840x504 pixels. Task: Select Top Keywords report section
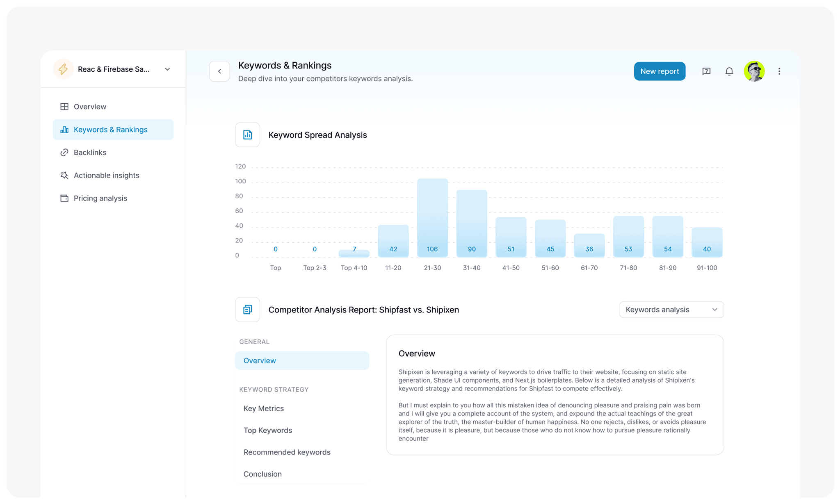(x=267, y=430)
